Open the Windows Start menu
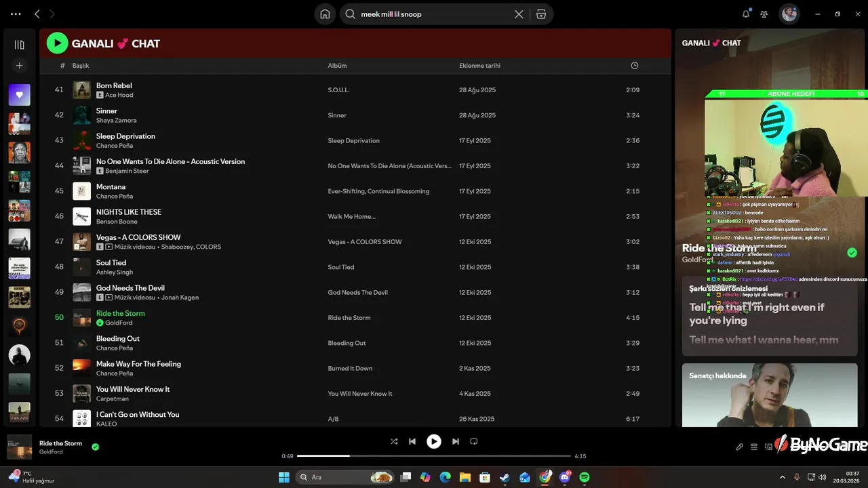868x488 pixels. [284, 477]
